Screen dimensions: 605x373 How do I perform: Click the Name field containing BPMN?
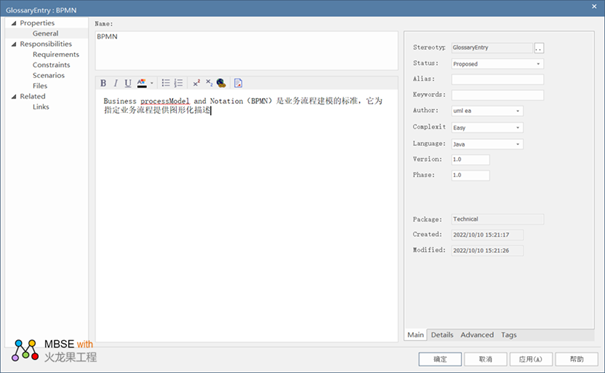[x=247, y=51]
